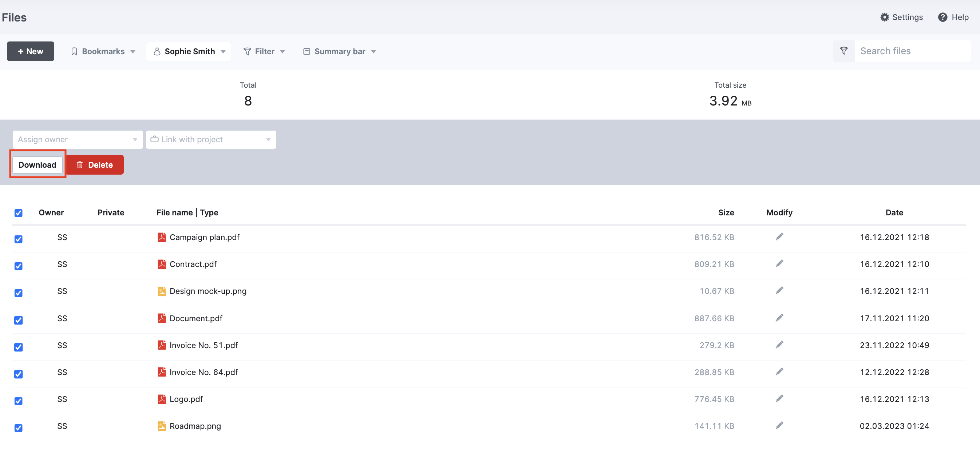This screenshot has width=980, height=454.
Task: Uncheck the Logo.pdf checkbox
Action: pyautogui.click(x=18, y=402)
